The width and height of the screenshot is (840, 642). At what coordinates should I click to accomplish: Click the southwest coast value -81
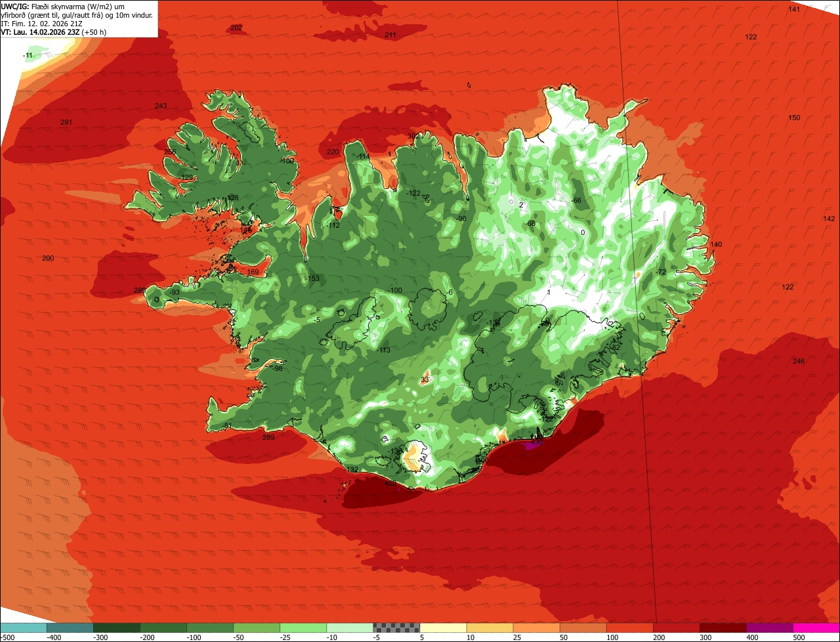pyautogui.click(x=226, y=425)
